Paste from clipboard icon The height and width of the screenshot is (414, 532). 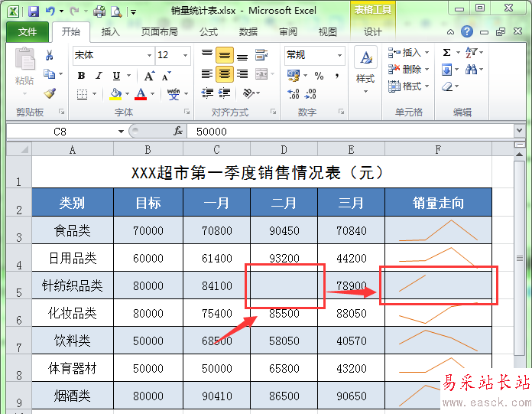tap(24, 59)
